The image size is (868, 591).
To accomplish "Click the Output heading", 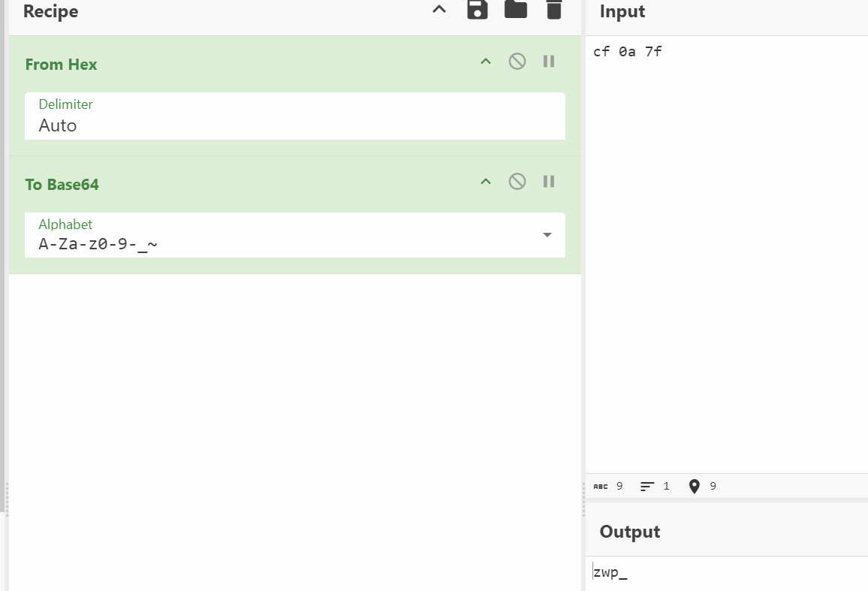I will coord(630,532).
